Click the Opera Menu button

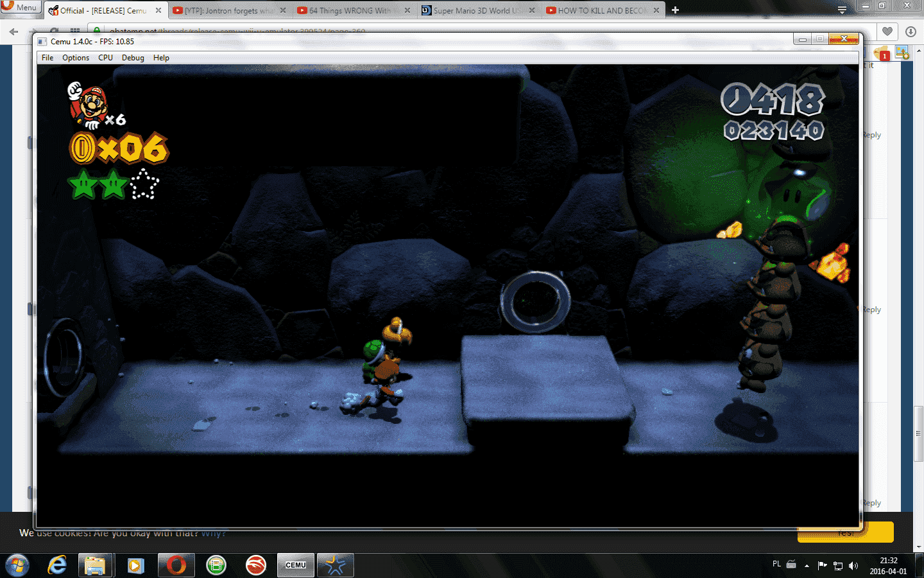click(21, 8)
